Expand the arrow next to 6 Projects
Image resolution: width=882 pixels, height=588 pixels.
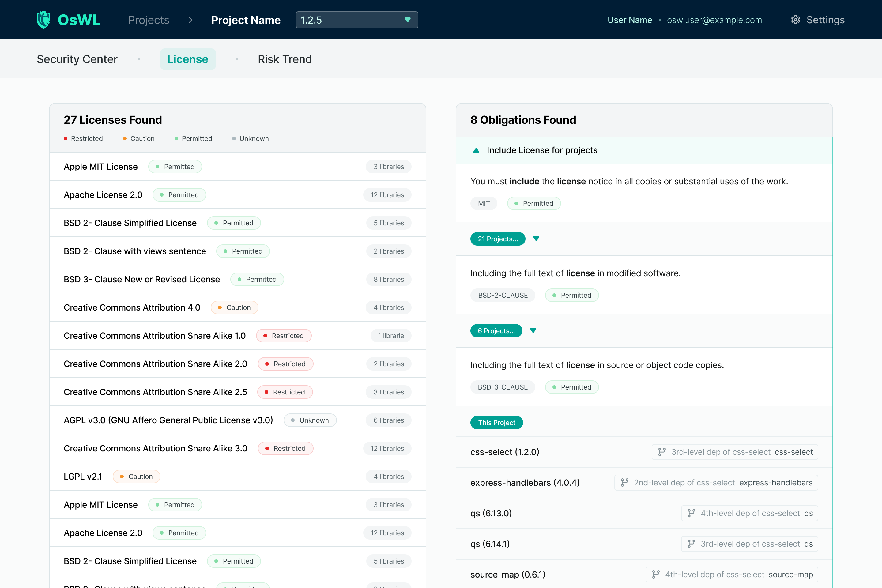[533, 331]
